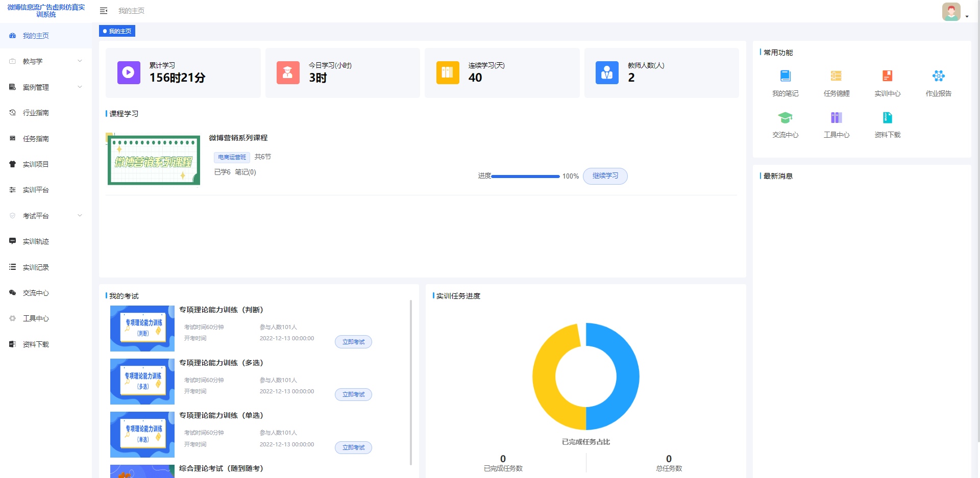
Task: Select 行业指南 in the sidebar
Action: click(x=36, y=113)
